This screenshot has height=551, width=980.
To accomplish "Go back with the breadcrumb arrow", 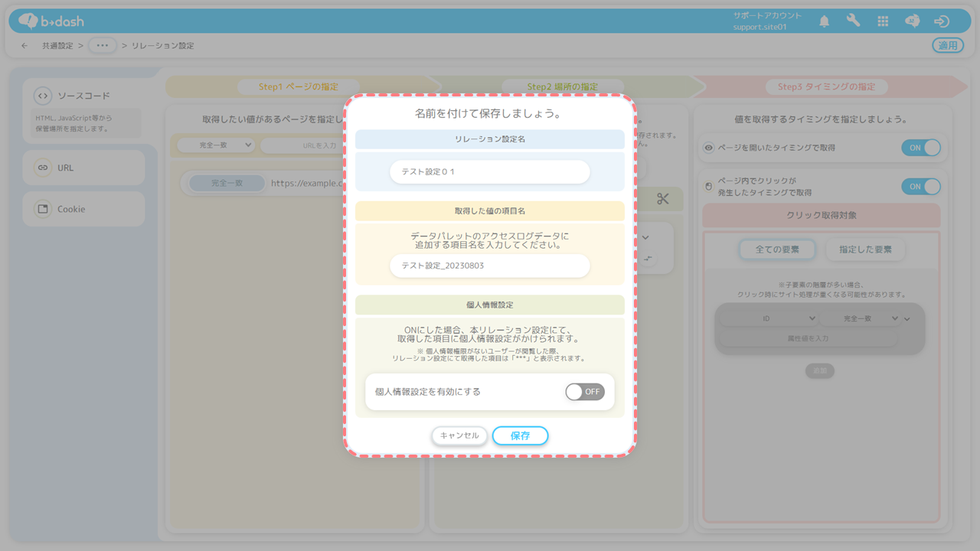I will click(x=24, y=46).
